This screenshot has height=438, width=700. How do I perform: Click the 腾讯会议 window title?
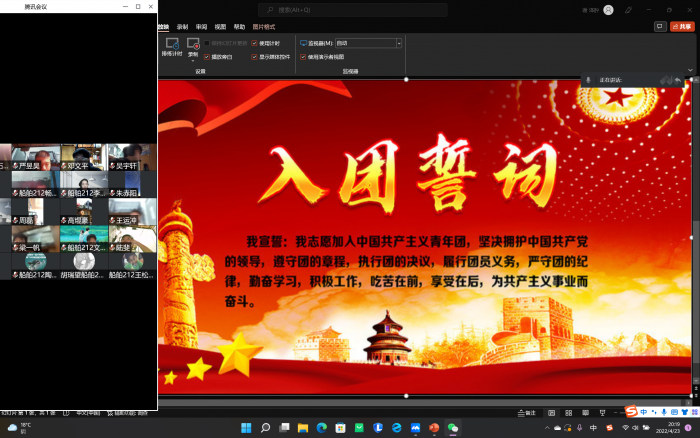point(35,7)
